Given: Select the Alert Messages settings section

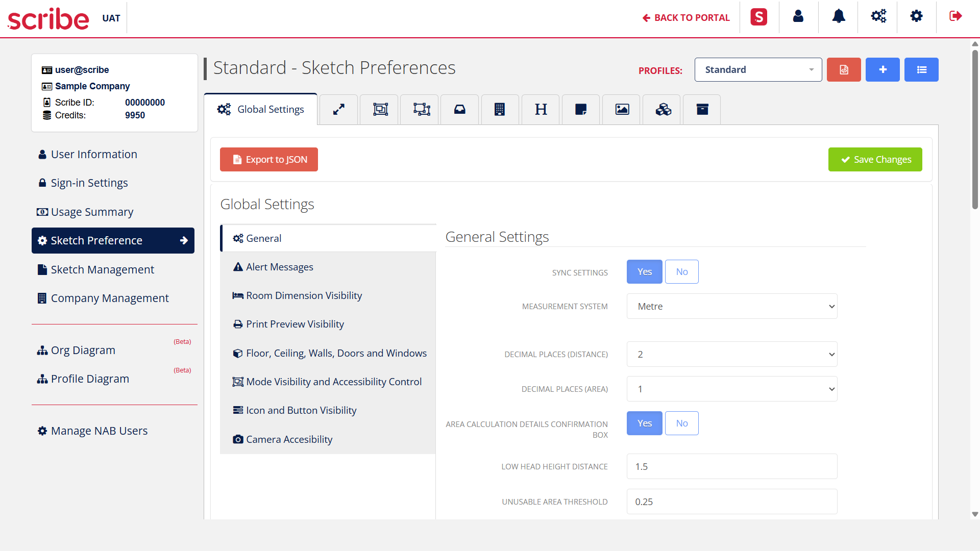Looking at the screenshot, I should 279,267.
